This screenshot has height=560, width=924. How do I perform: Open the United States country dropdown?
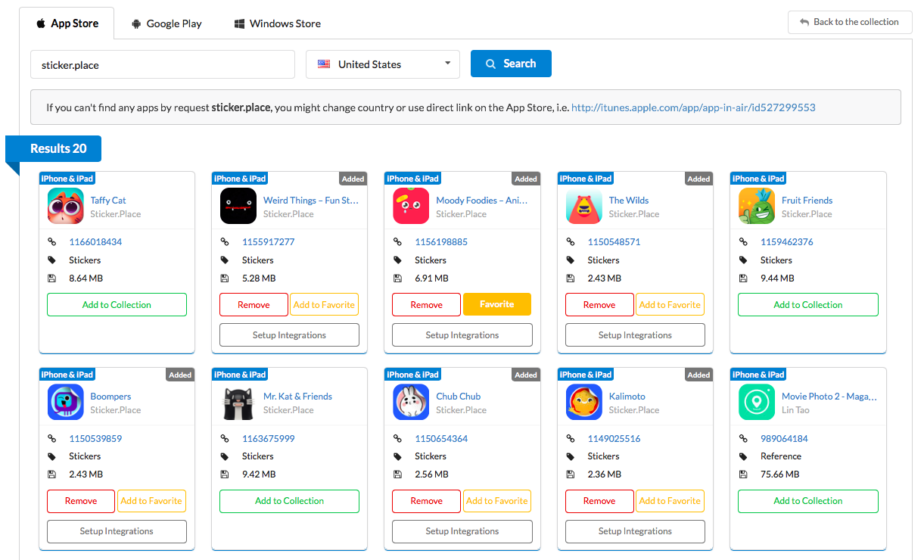[383, 64]
